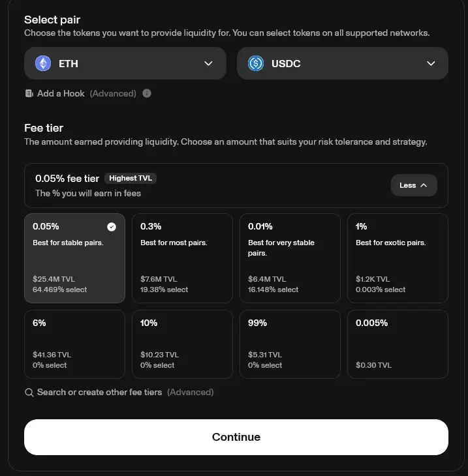Open the ETH token dropdown chevron
Image resolution: width=468 pixels, height=476 pixels.
pos(208,63)
